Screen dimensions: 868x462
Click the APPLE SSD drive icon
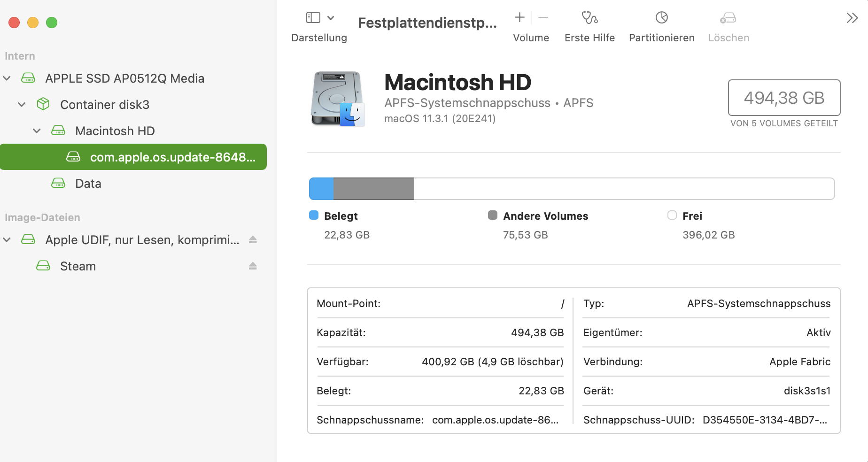28,78
